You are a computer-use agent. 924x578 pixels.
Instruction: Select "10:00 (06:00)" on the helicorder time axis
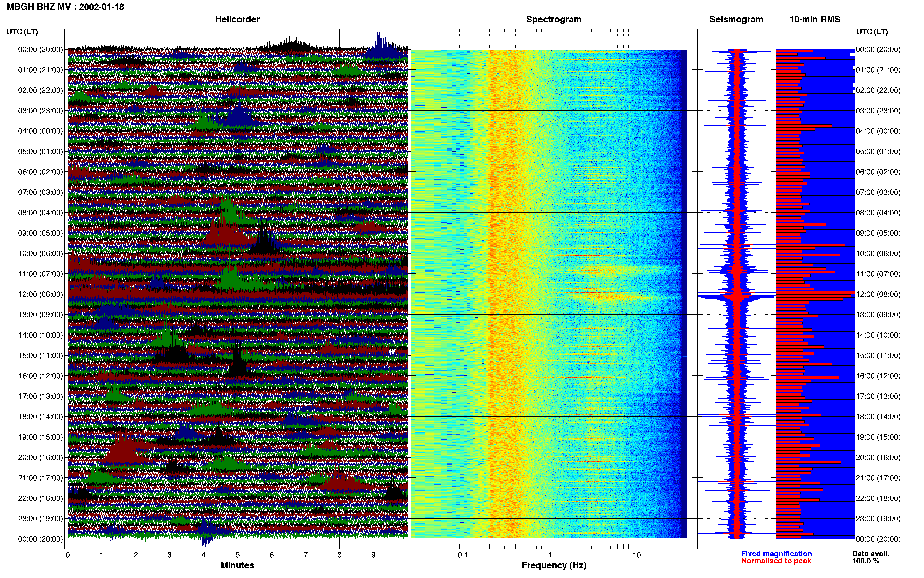pyautogui.click(x=41, y=253)
